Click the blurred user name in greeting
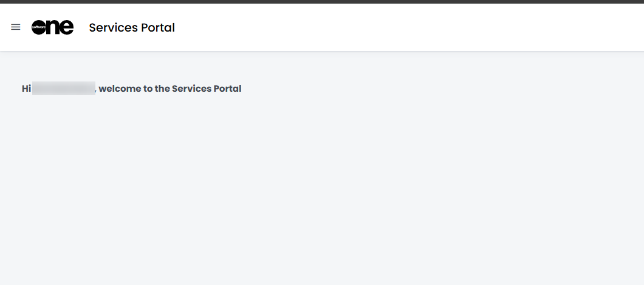Image resolution: width=644 pixels, height=285 pixels. (x=64, y=89)
